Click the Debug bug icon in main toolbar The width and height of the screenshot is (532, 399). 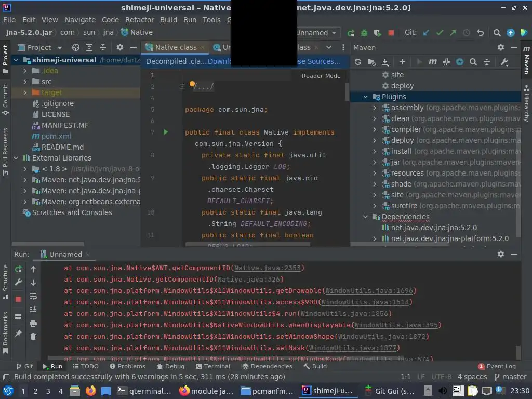point(364,33)
